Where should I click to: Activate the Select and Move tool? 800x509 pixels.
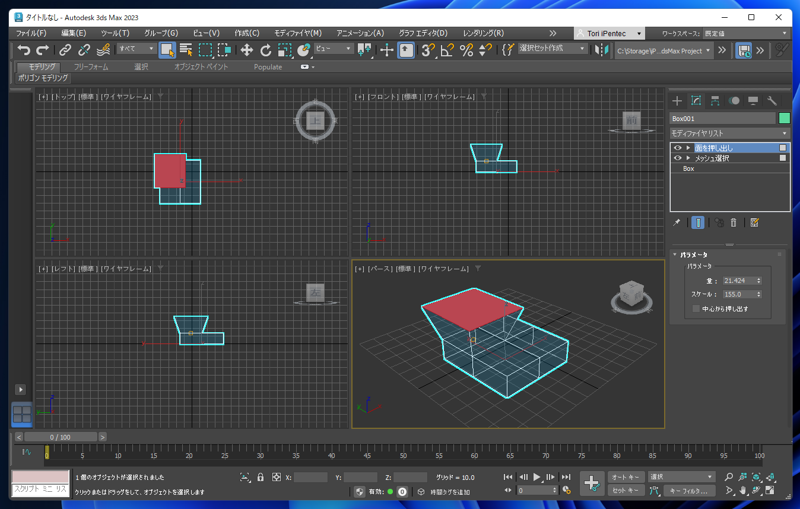[246, 50]
